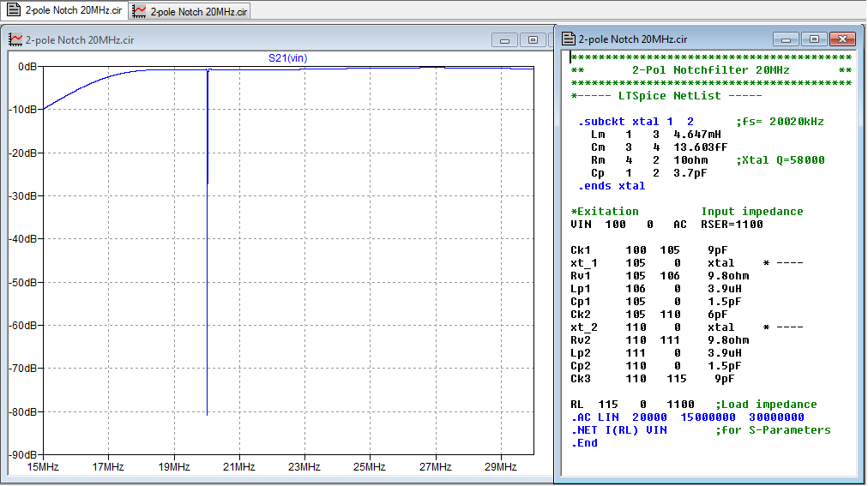Maximize the netlist editor window

point(814,39)
